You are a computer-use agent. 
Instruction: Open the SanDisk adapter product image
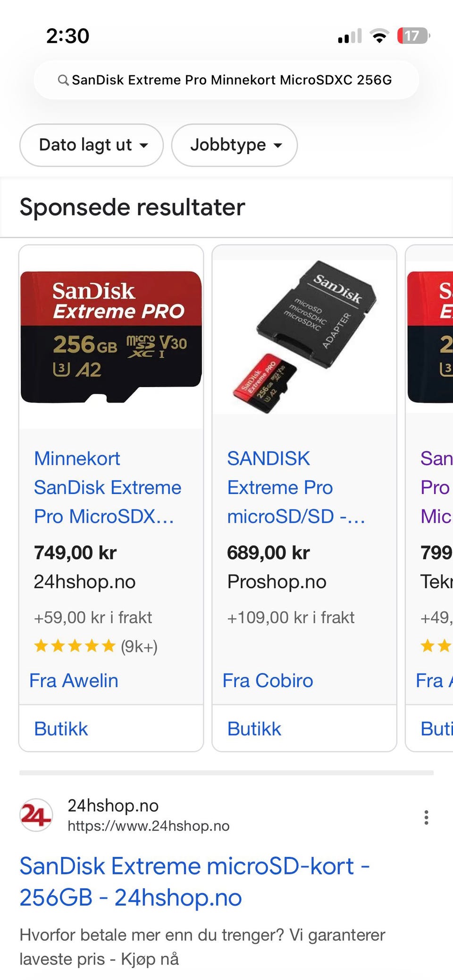[304, 337]
